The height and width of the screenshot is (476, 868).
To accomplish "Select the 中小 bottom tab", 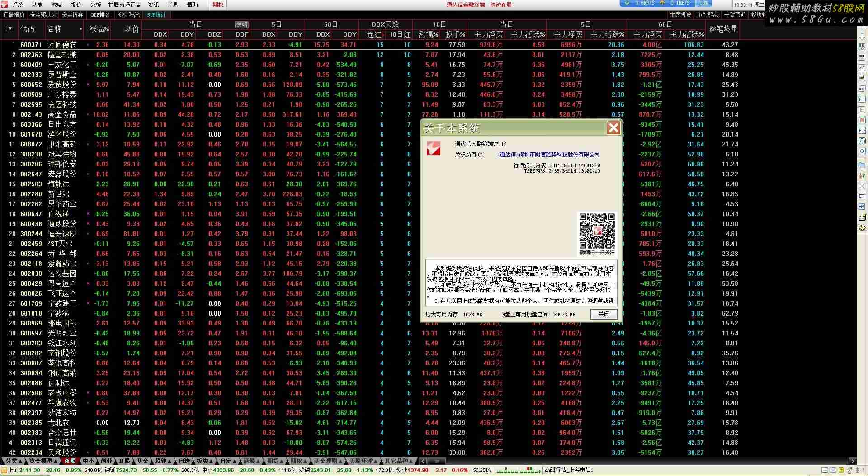I will pyautogui.click(x=88, y=461).
